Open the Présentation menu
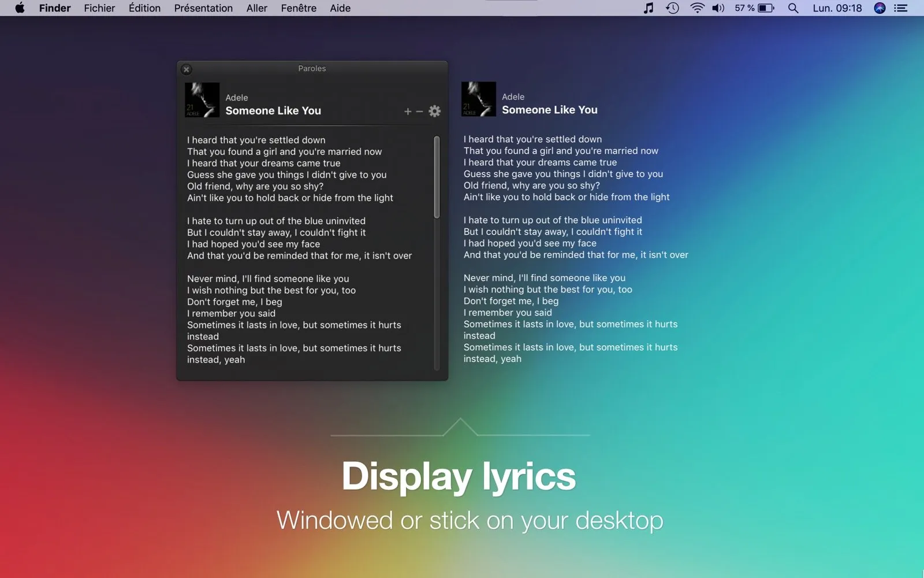The height and width of the screenshot is (578, 924). [x=203, y=8]
